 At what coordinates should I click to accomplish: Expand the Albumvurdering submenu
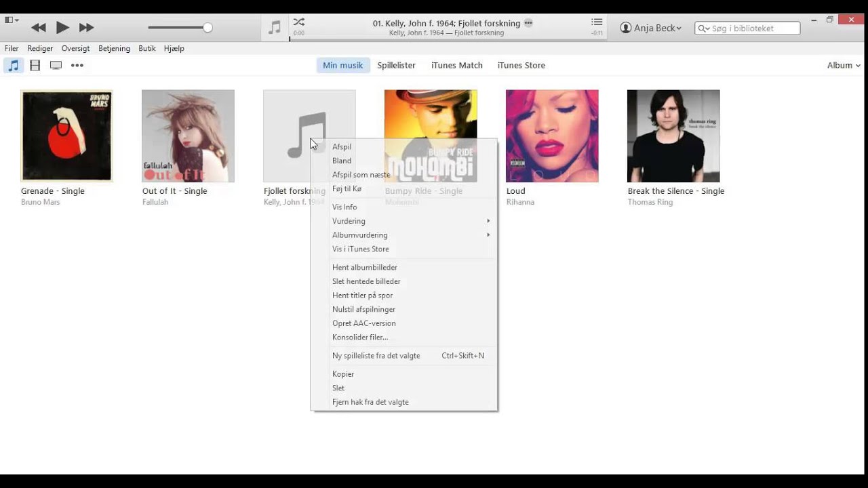point(403,235)
